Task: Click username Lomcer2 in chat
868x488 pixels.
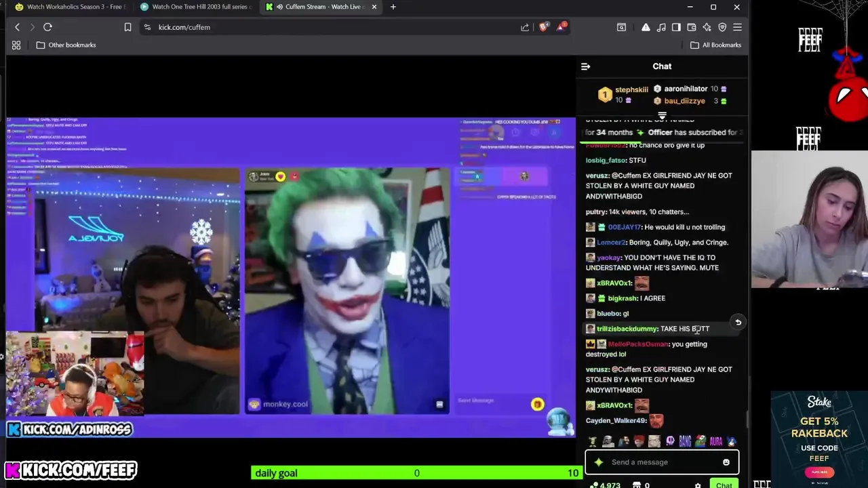Action: tap(611, 243)
